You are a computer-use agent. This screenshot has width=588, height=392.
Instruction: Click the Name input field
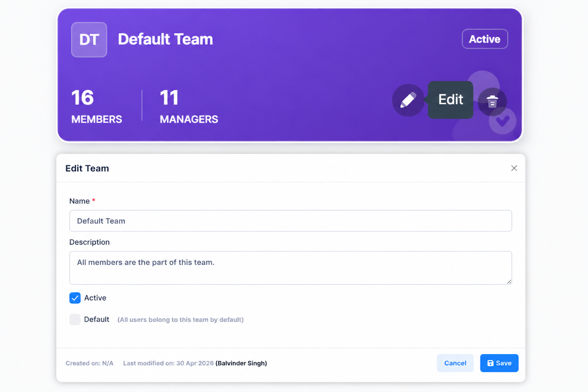coord(291,221)
